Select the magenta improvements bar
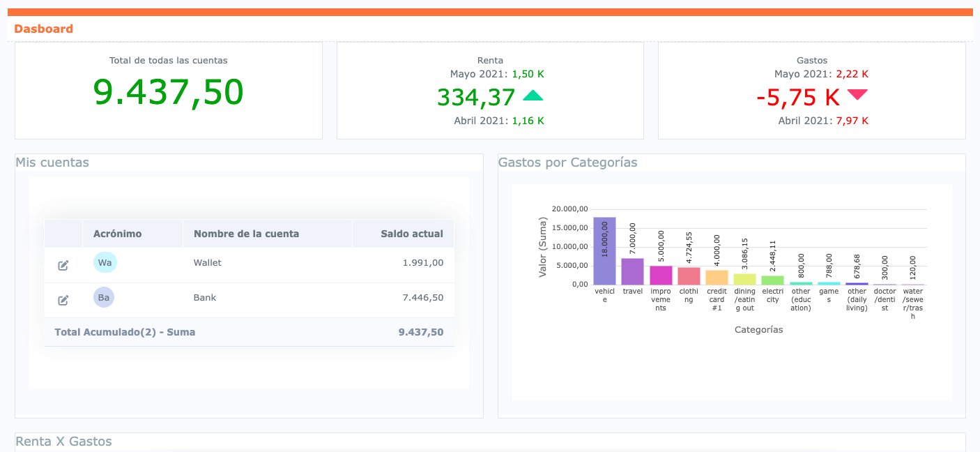 pos(661,275)
